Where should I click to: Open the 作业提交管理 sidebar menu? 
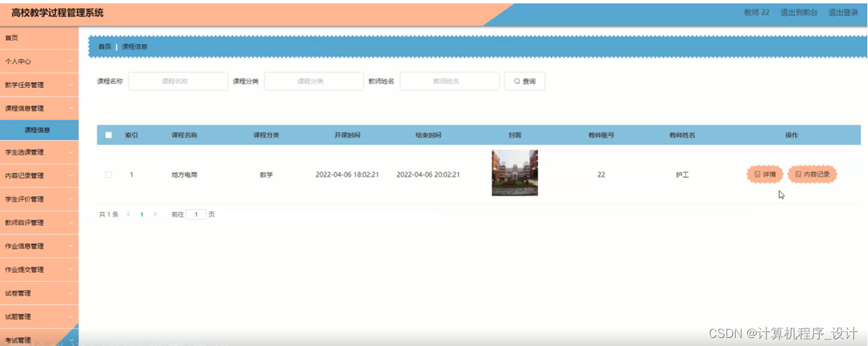coord(39,269)
